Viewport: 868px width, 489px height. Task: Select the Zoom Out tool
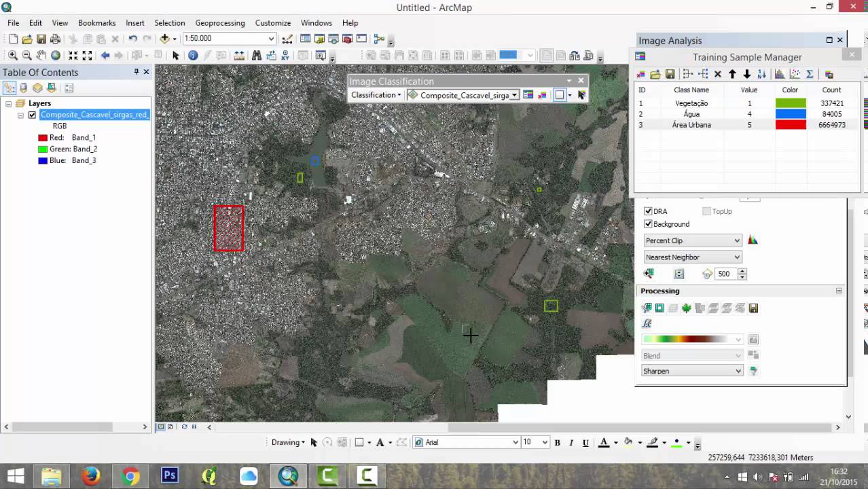coord(27,56)
